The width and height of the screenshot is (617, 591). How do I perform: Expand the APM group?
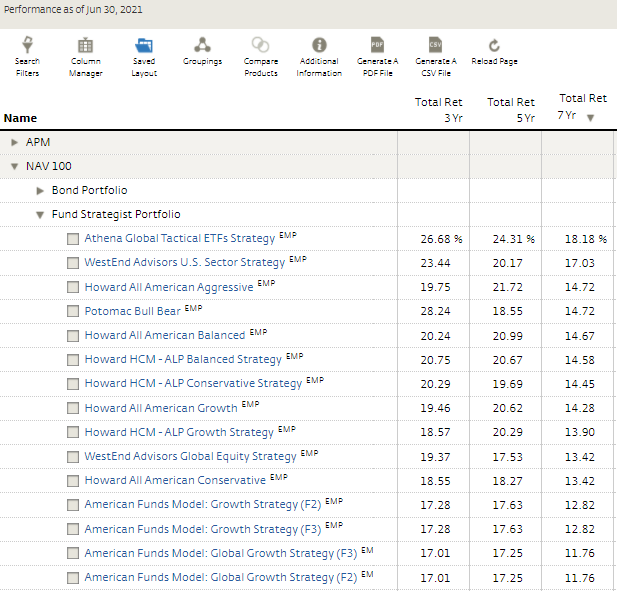[15, 142]
